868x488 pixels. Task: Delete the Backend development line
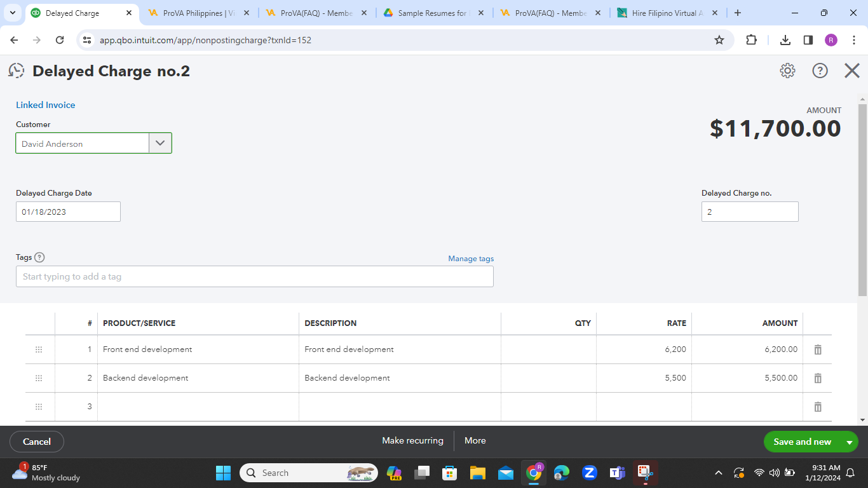pyautogui.click(x=818, y=378)
